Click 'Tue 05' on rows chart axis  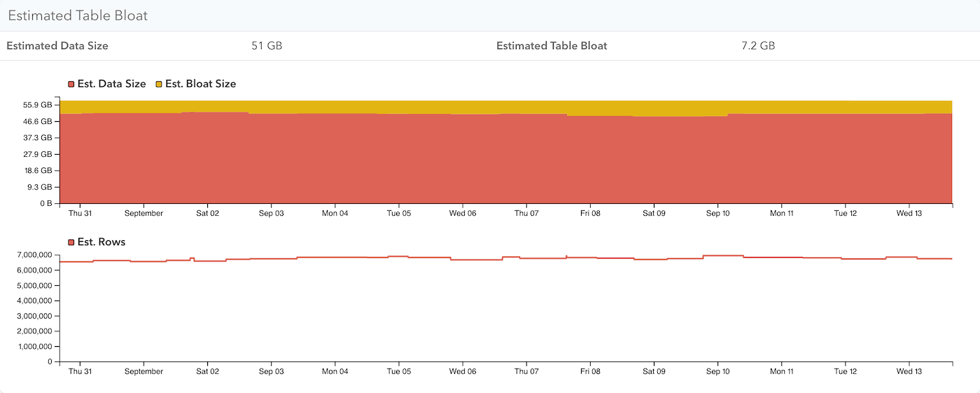click(398, 372)
